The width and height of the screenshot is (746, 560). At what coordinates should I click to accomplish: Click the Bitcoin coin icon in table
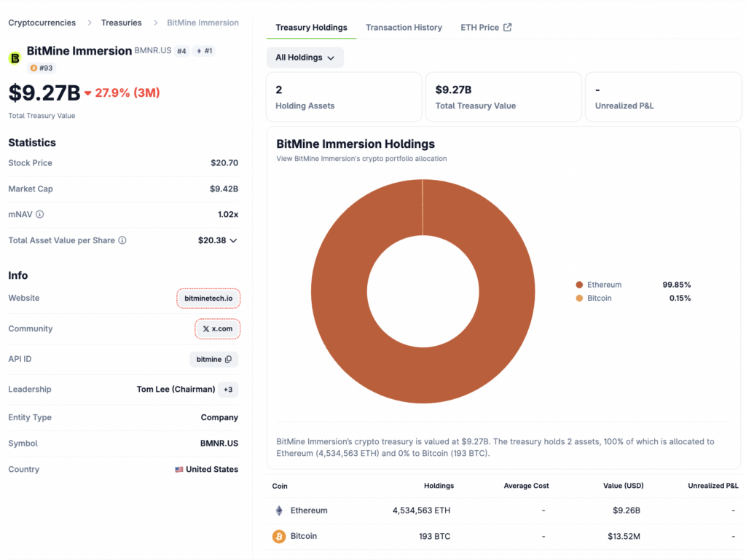(x=279, y=536)
